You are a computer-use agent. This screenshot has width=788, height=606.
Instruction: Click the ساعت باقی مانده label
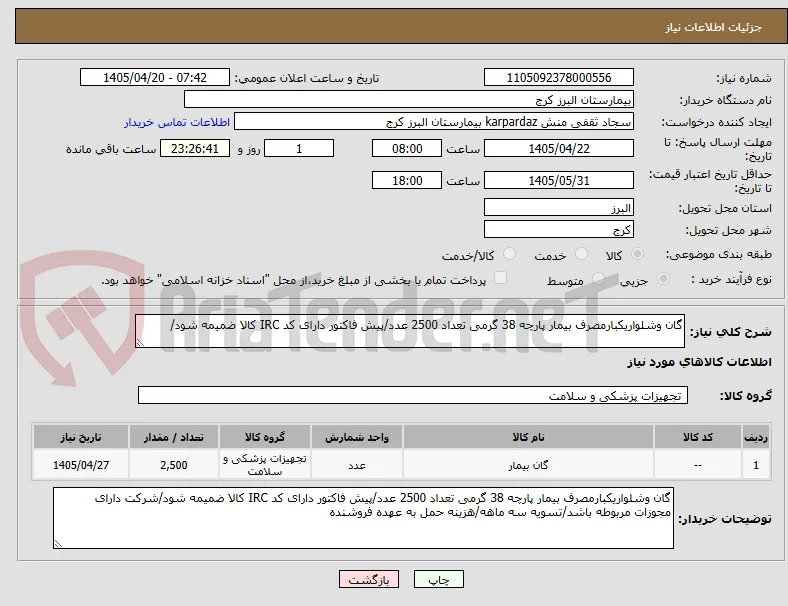pyautogui.click(x=111, y=149)
